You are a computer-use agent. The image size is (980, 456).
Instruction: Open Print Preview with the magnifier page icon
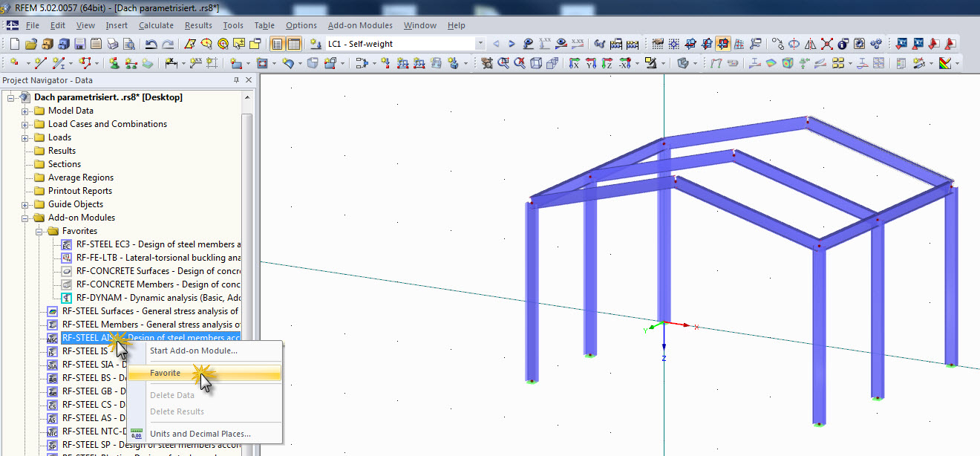[129, 44]
